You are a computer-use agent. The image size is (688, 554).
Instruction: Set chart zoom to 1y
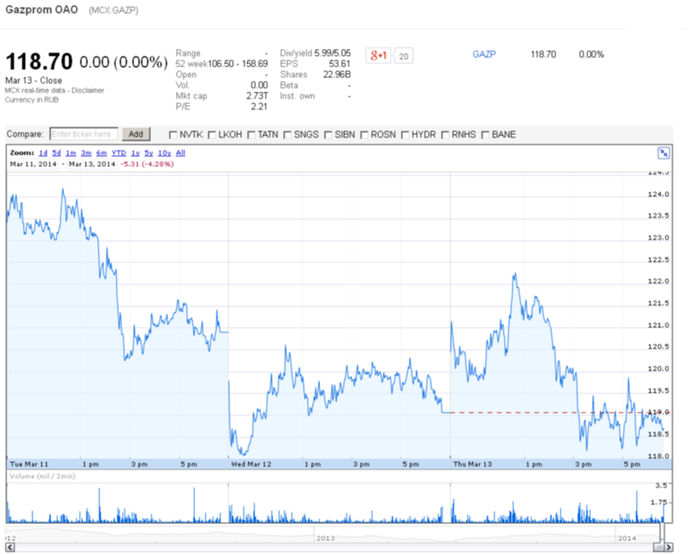coord(136,153)
